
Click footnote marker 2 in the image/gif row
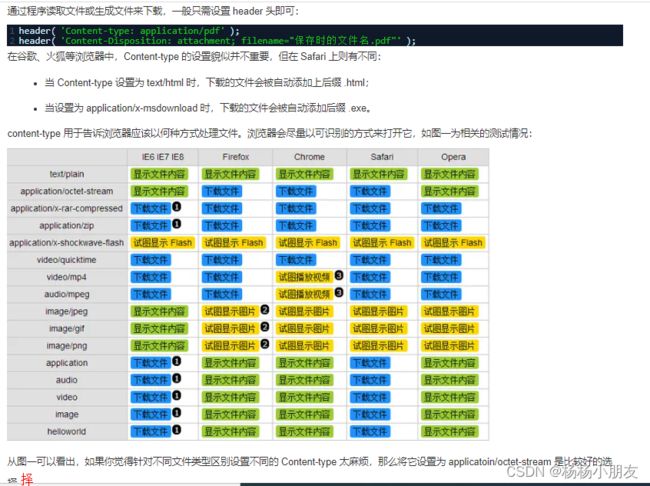265,327
